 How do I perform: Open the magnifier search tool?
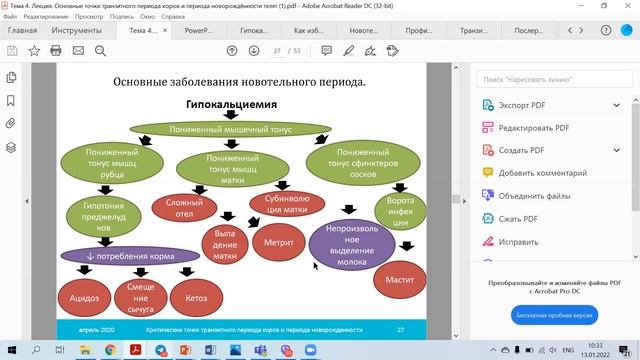100,51
